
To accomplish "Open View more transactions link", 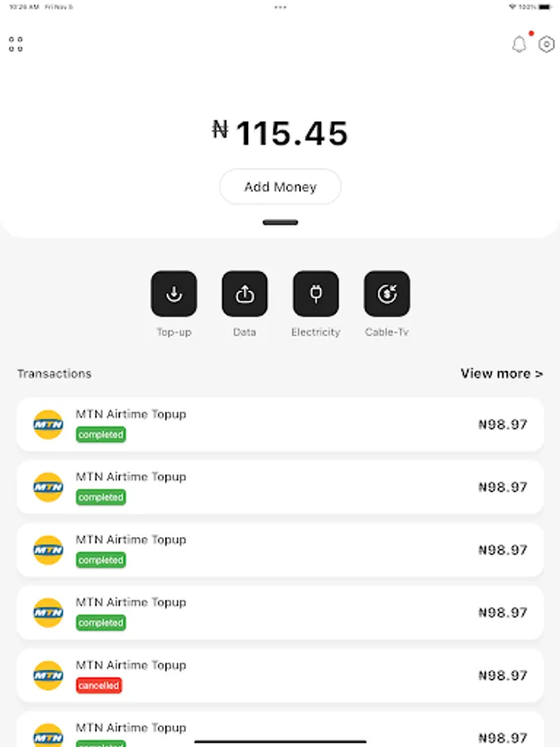I will click(x=502, y=373).
